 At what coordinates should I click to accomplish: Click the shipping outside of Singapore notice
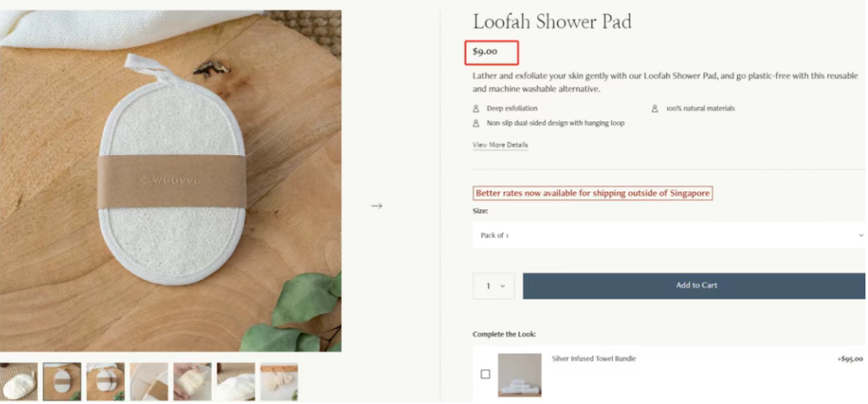coord(593,193)
